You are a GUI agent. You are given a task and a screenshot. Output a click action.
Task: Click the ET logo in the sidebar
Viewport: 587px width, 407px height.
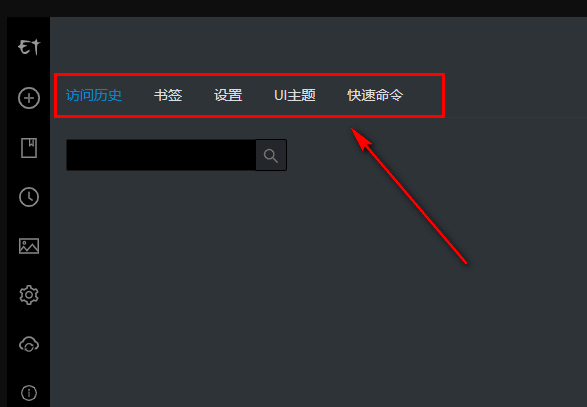29,47
